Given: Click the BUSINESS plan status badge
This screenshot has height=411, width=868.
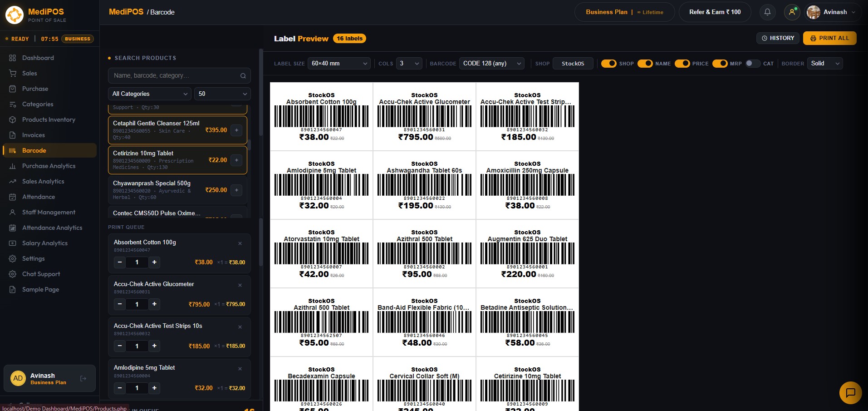Looking at the screenshot, I should (x=78, y=39).
